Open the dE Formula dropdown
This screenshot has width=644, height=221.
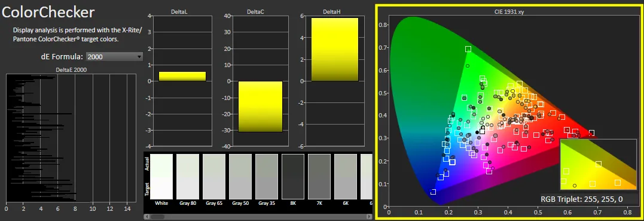[114, 57]
